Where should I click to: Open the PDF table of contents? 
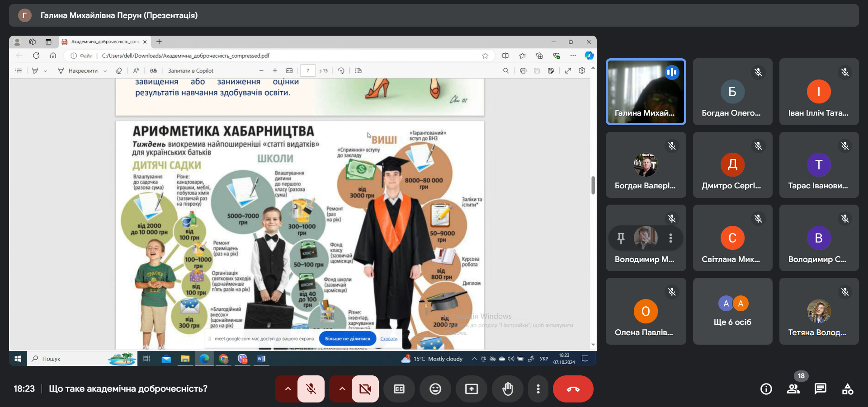pos(19,70)
